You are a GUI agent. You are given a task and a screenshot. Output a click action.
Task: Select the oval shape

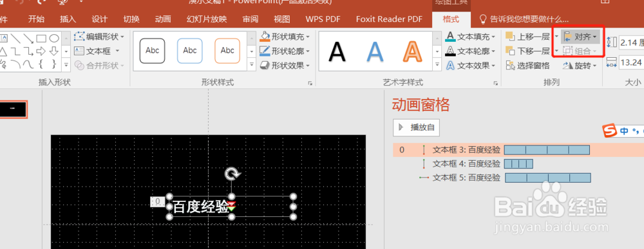pos(54,39)
